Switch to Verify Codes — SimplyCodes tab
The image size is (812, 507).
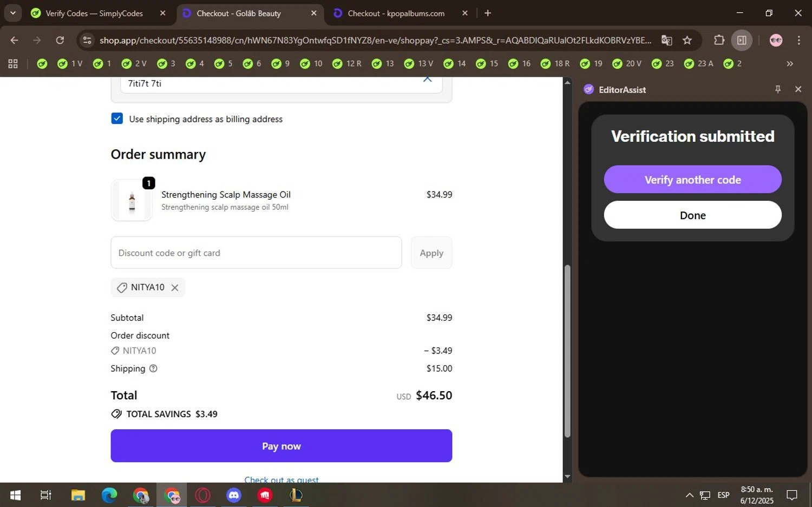[x=94, y=13]
